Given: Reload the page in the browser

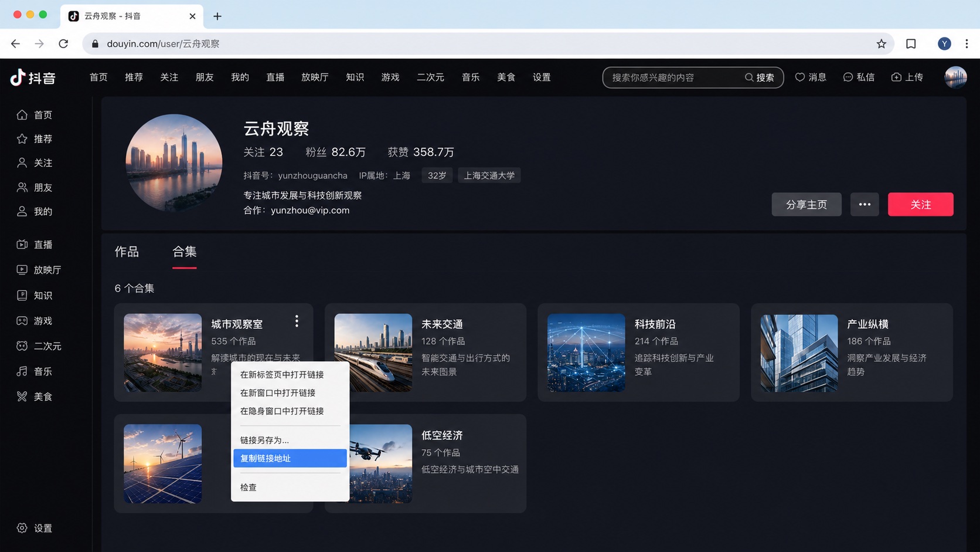Looking at the screenshot, I should coord(63,43).
